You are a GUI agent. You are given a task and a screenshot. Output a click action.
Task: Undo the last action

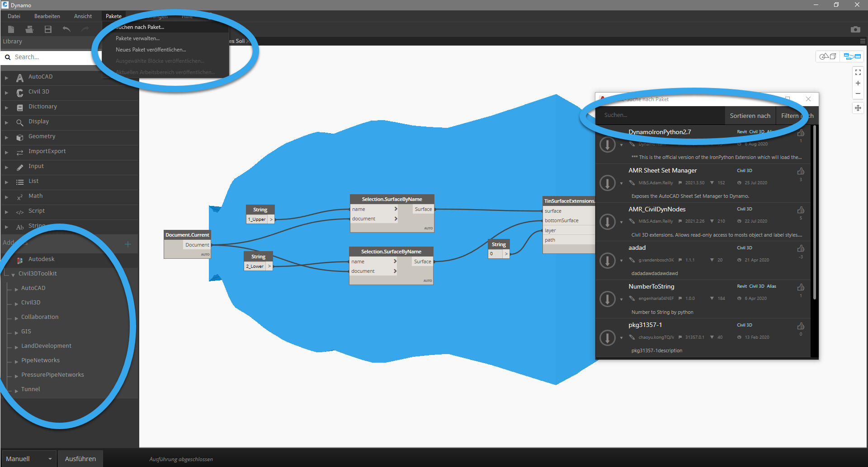[66, 29]
